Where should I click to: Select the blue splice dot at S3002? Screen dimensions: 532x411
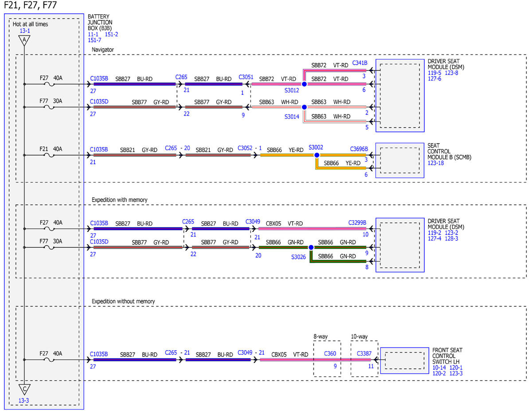(317, 155)
